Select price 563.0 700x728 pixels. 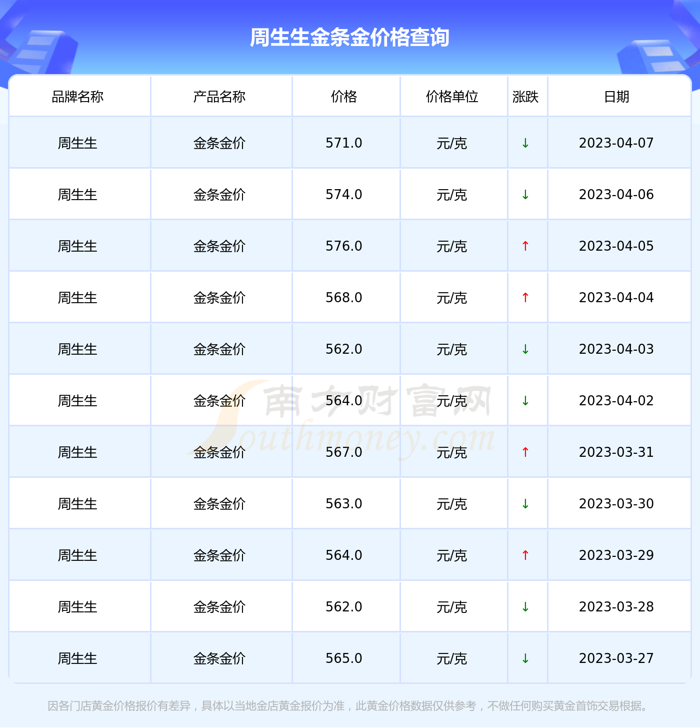click(x=344, y=504)
